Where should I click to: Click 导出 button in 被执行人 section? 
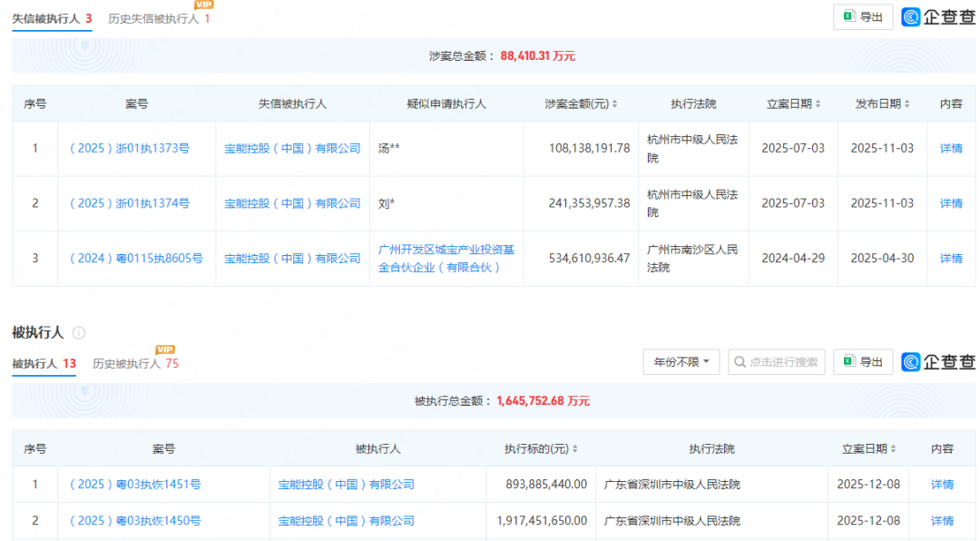(863, 362)
